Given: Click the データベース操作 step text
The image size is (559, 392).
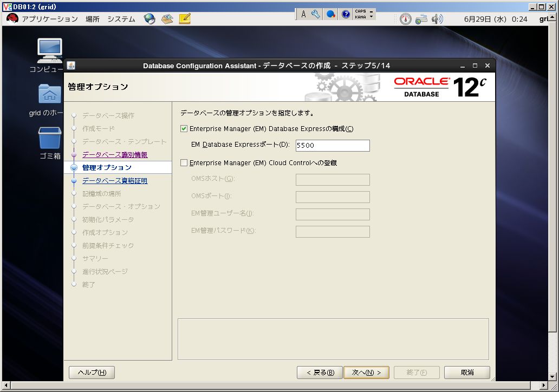Looking at the screenshot, I should click(108, 115).
